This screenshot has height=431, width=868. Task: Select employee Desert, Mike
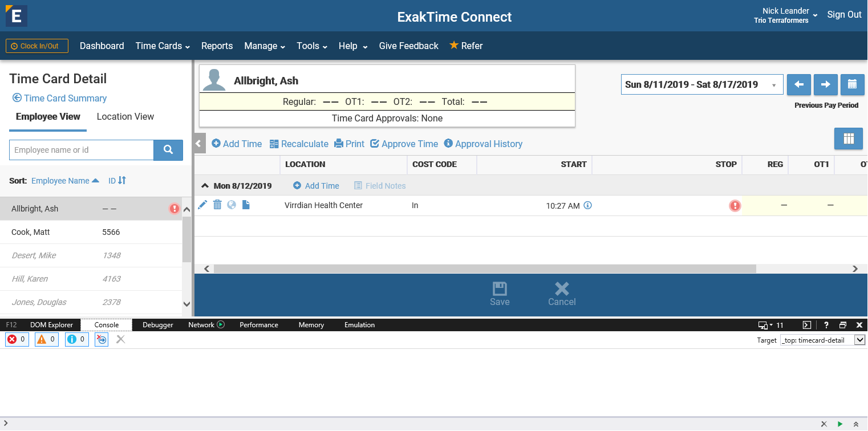(x=91, y=255)
